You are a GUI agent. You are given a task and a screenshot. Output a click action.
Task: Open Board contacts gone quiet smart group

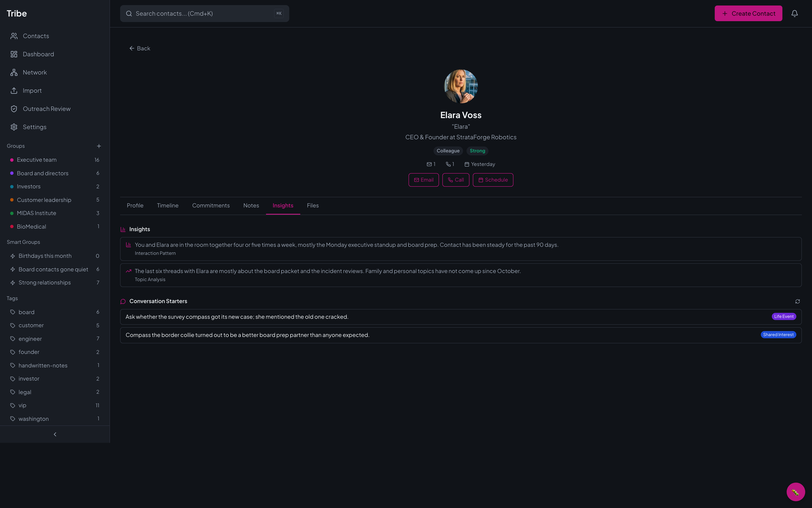click(55, 269)
